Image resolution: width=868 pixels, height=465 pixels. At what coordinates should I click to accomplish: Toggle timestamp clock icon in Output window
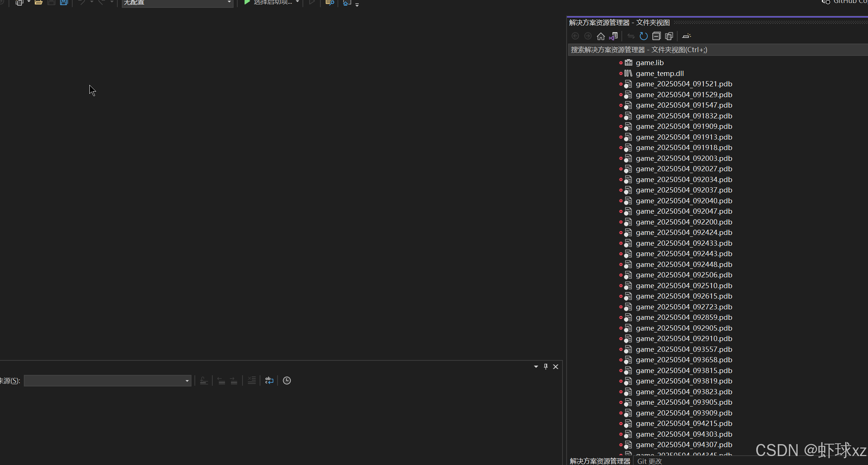pyautogui.click(x=286, y=380)
